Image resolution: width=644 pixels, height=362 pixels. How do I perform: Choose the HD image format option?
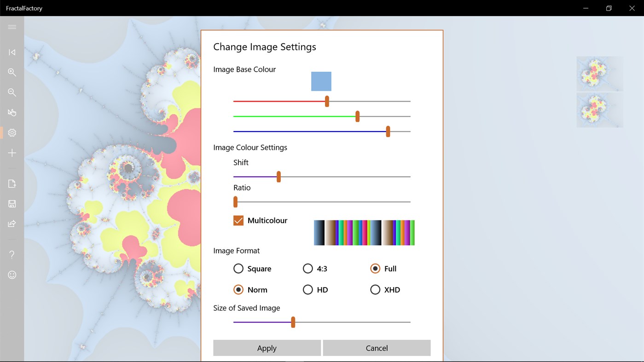point(307,289)
